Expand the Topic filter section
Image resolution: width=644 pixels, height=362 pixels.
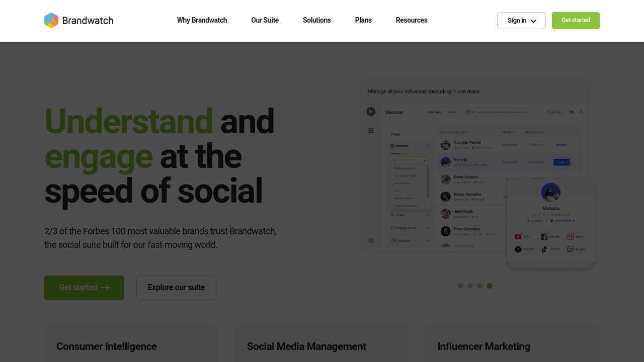(x=410, y=215)
